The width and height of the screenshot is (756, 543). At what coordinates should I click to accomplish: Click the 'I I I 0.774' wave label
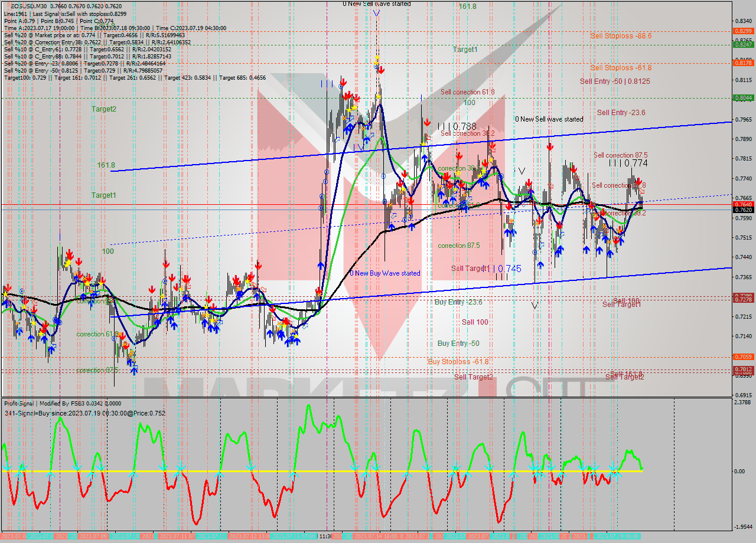click(628, 163)
